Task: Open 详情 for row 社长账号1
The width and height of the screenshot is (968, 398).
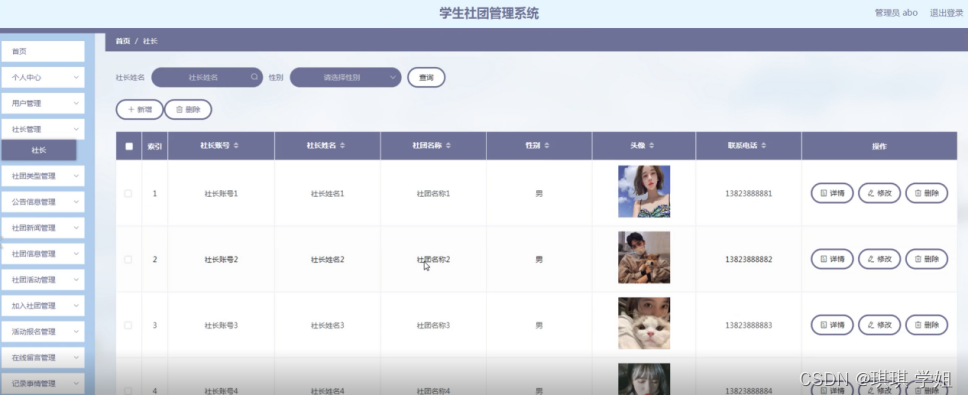Action: (x=832, y=193)
